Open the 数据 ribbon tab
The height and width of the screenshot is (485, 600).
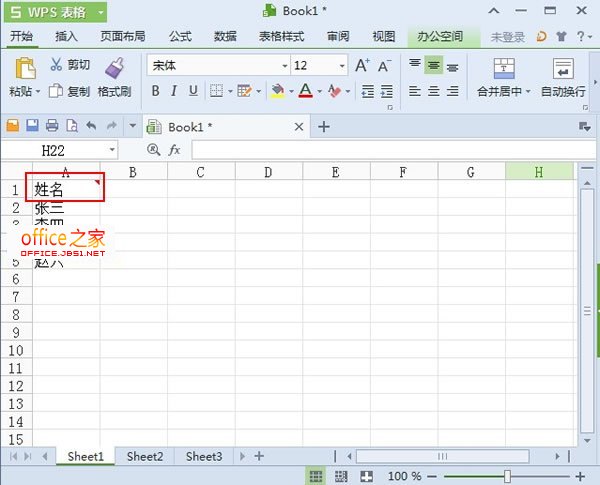(225, 36)
